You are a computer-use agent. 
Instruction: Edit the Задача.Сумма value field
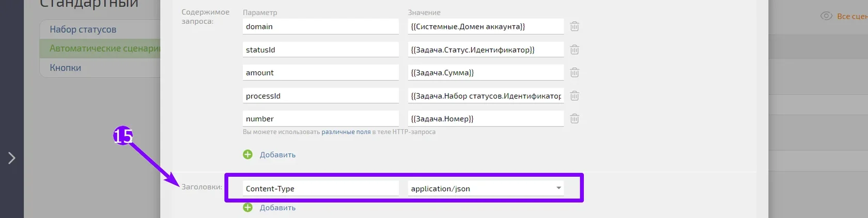point(486,72)
